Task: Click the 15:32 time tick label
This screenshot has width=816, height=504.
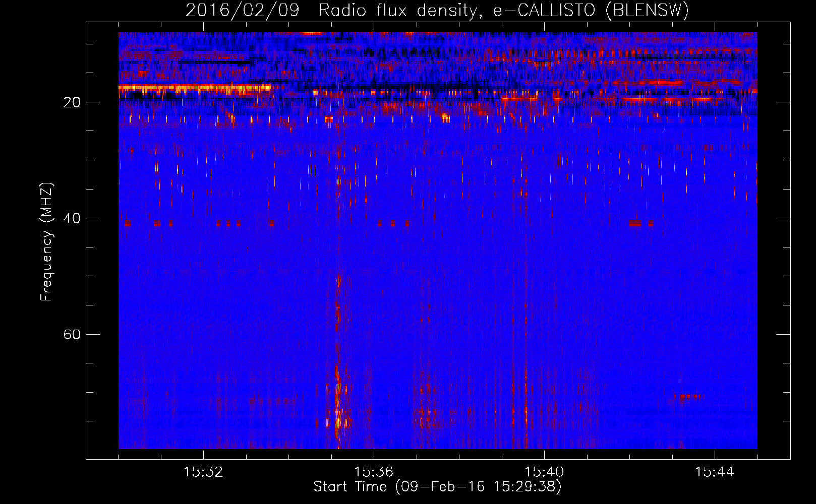Action: tap(203, 472)
